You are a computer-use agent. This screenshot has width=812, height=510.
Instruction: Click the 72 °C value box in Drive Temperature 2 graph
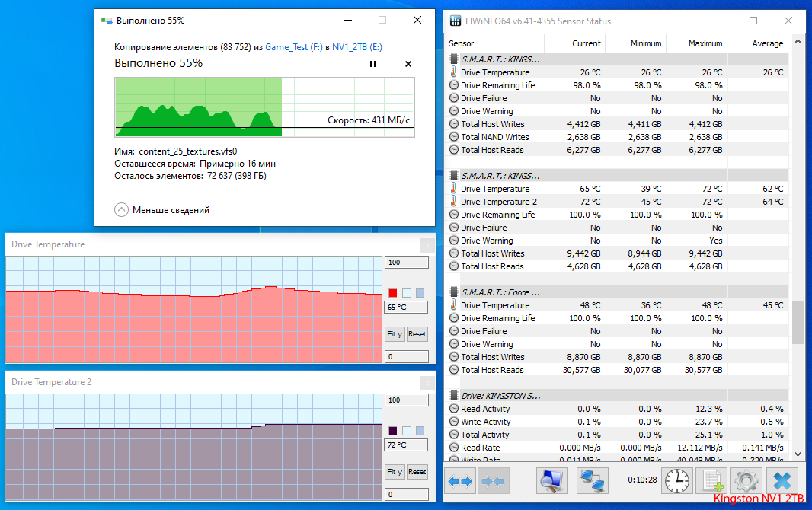(407, 445)
